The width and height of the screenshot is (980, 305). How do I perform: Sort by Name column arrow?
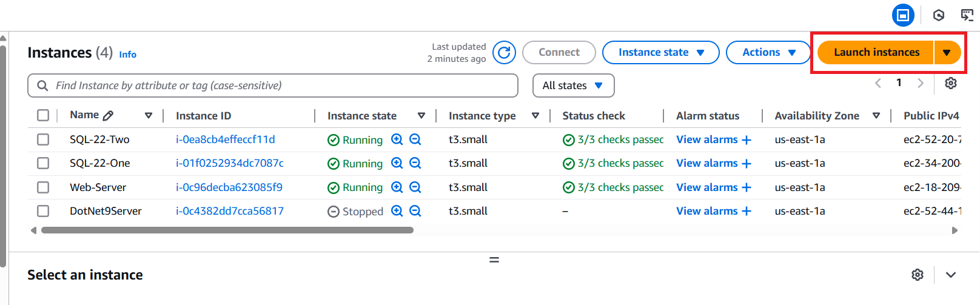(149, 116)
